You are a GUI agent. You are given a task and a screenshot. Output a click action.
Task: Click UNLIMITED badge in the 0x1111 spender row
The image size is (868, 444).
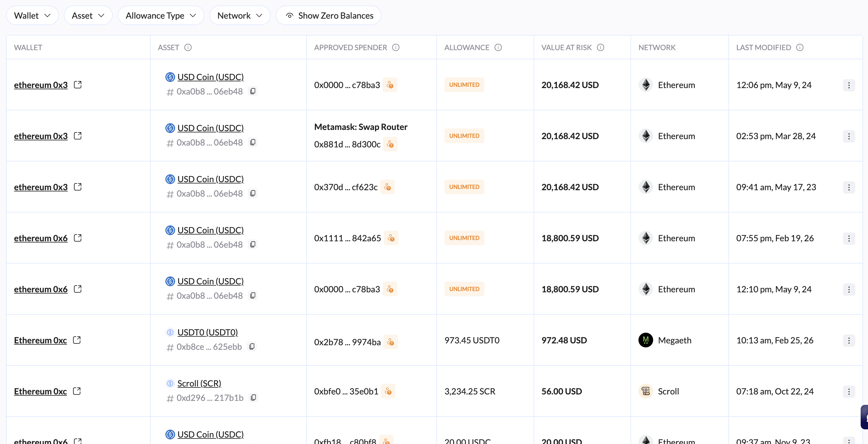pos(464,238)
